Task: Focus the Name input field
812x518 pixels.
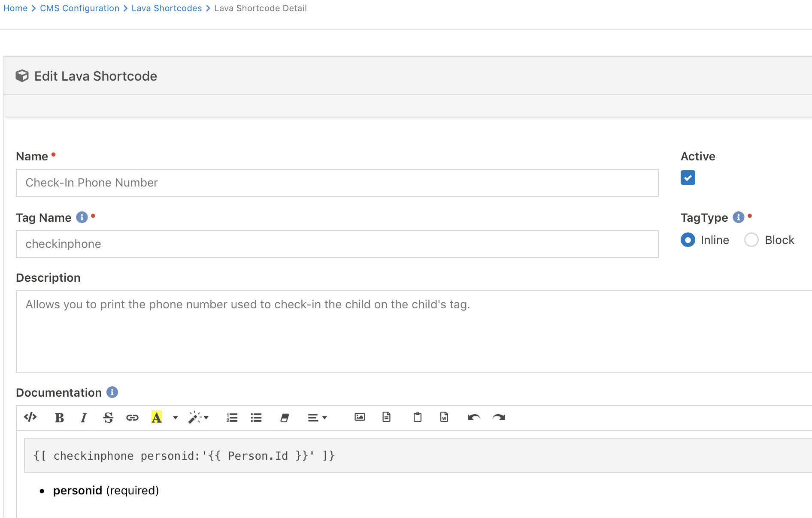Action: (x=337, y=183)
